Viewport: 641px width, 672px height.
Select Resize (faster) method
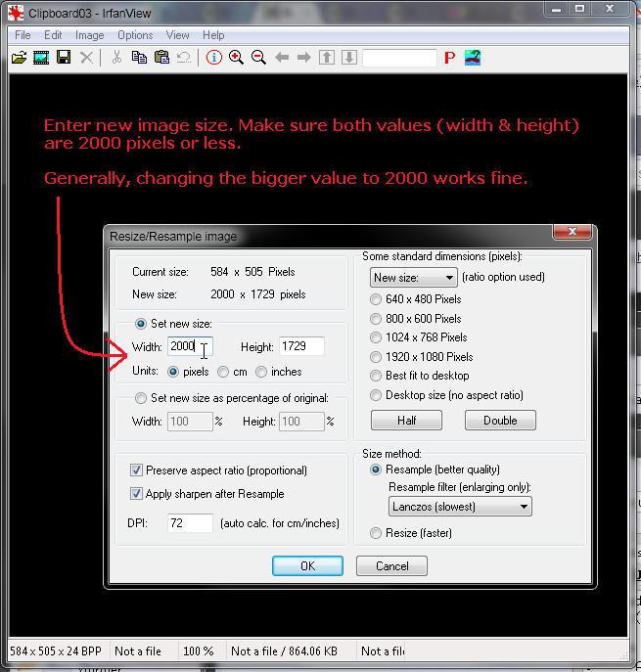point(376,533)
